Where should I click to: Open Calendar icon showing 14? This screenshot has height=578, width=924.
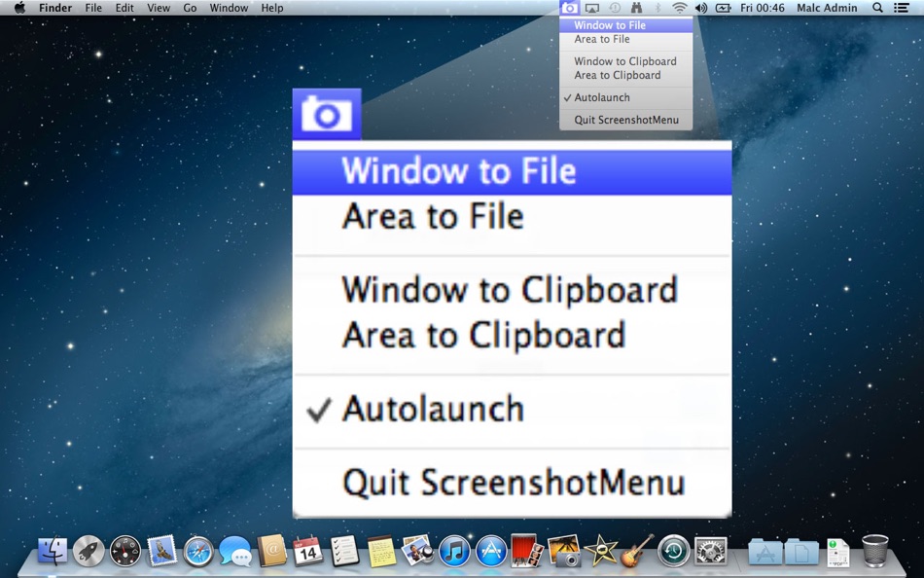(x=308, y=551)
